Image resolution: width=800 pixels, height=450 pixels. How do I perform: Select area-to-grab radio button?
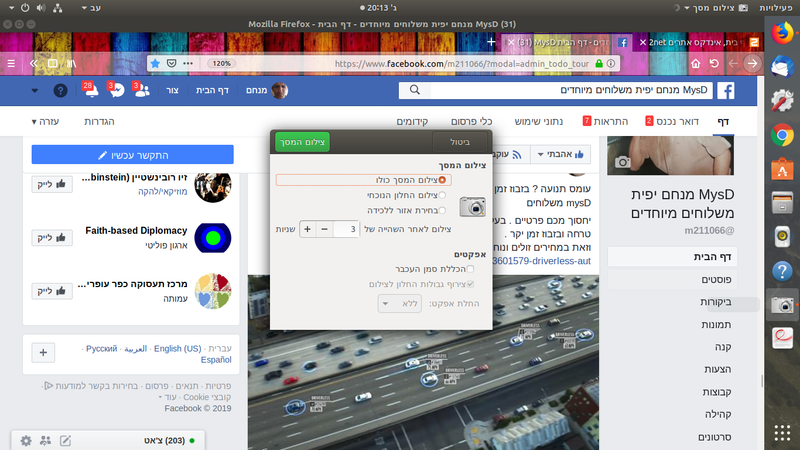pyautogui.click(x=442, y=210)
